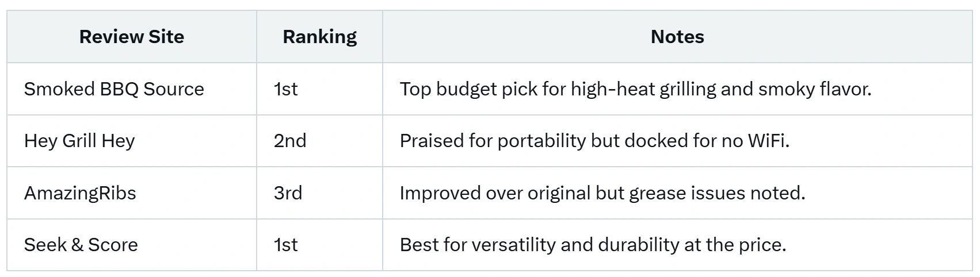Viewport: 980px width, 277px height.
Task: Click the 1st ranking for Seek & Score
Action: 286,245
